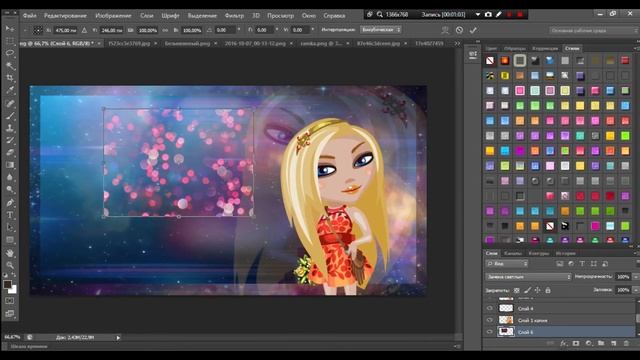Select the History Brush tool

click(x=10, y=140)
